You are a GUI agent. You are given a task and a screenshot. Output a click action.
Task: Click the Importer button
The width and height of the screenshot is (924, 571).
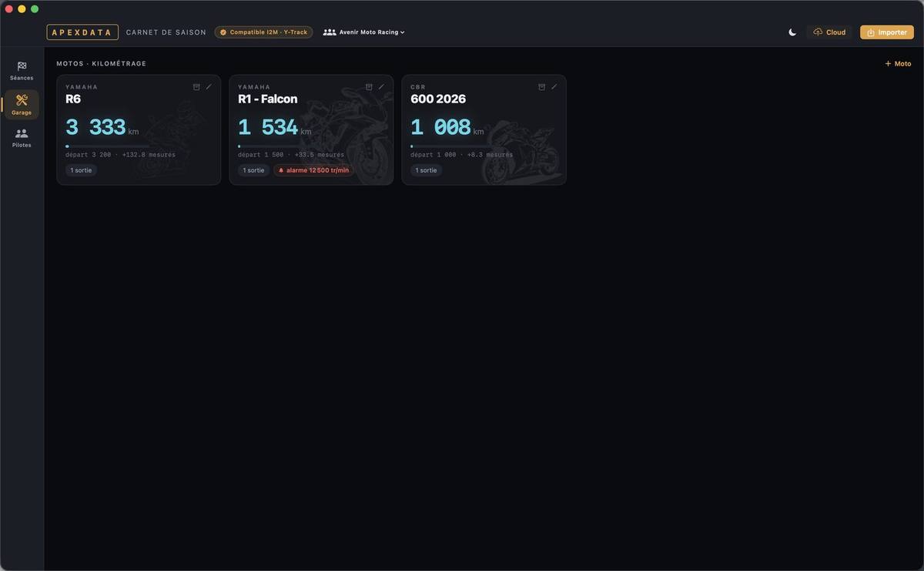pos(887,32)
